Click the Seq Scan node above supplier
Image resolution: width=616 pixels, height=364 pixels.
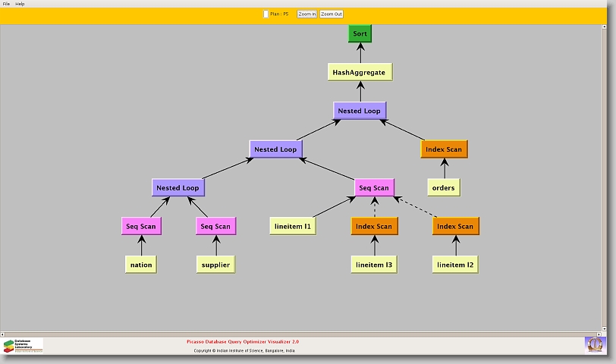click(215, 226)
